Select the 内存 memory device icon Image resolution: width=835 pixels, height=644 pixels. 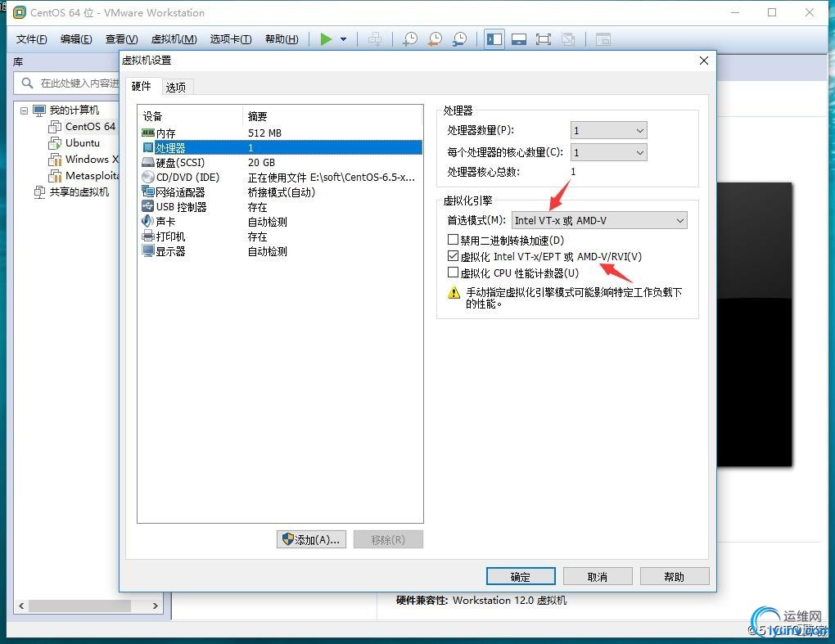point(148,133)
